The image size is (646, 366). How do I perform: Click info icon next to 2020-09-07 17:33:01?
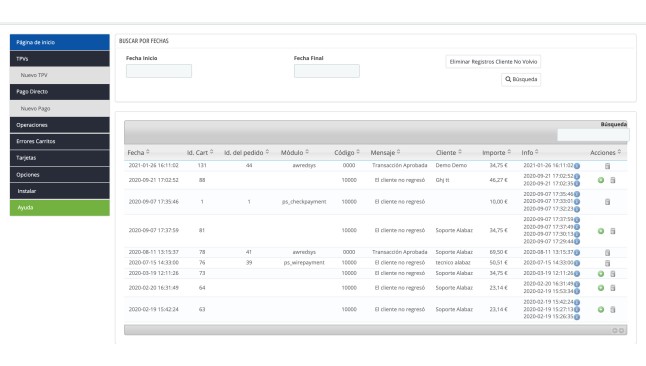click(x=577, y=202)
